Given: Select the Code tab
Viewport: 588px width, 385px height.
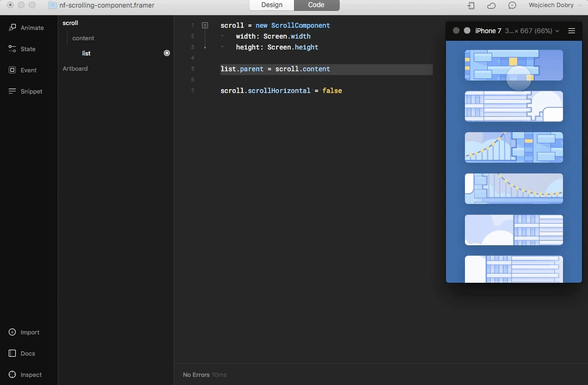Looking at the screenshot, I should click(316, 5).
